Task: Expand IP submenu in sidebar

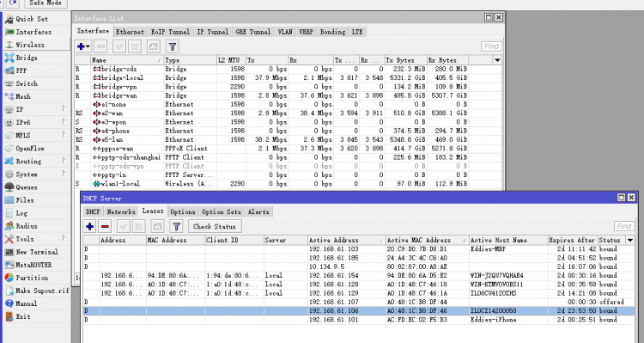Action: point(64,109)
